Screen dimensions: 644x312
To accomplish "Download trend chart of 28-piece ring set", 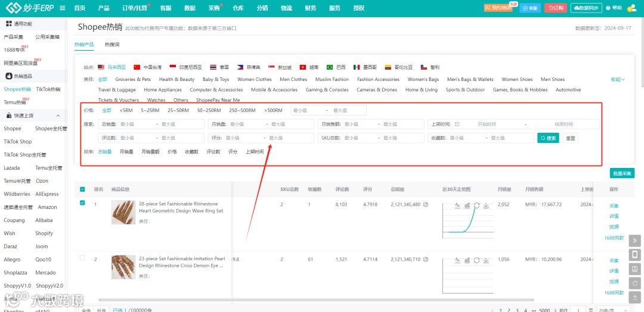I will tap(487, 205).
